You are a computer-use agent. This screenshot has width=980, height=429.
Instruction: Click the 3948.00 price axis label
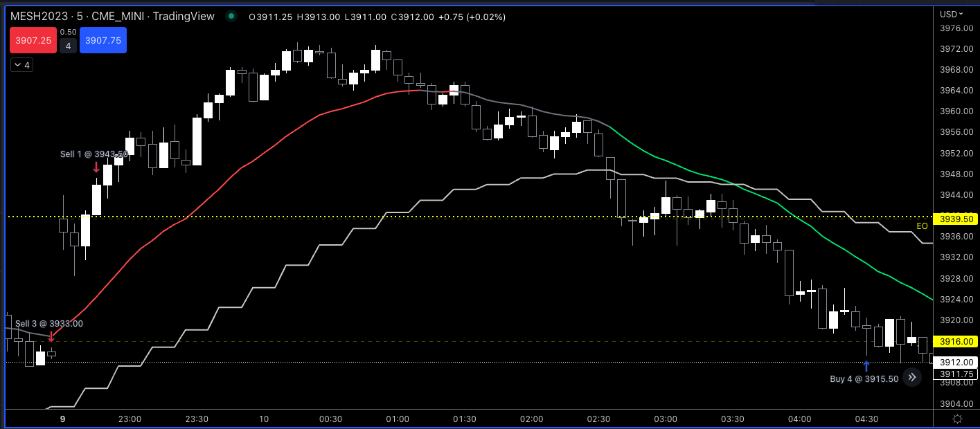coord(956,174)
